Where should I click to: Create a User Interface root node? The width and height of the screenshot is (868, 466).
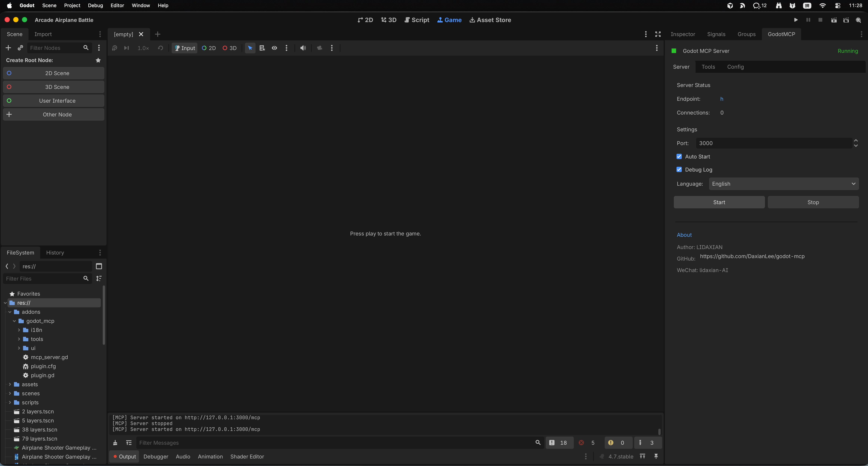click(54, 101)
